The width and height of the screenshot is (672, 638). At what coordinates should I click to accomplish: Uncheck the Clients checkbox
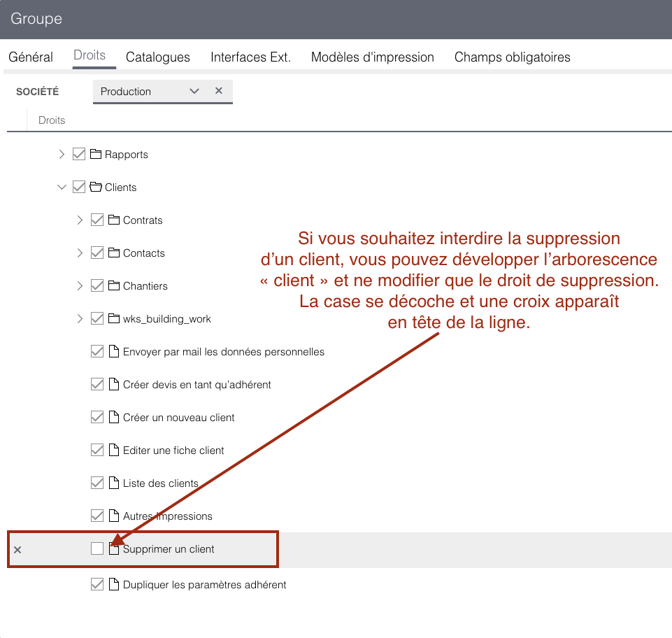(79, 187)
